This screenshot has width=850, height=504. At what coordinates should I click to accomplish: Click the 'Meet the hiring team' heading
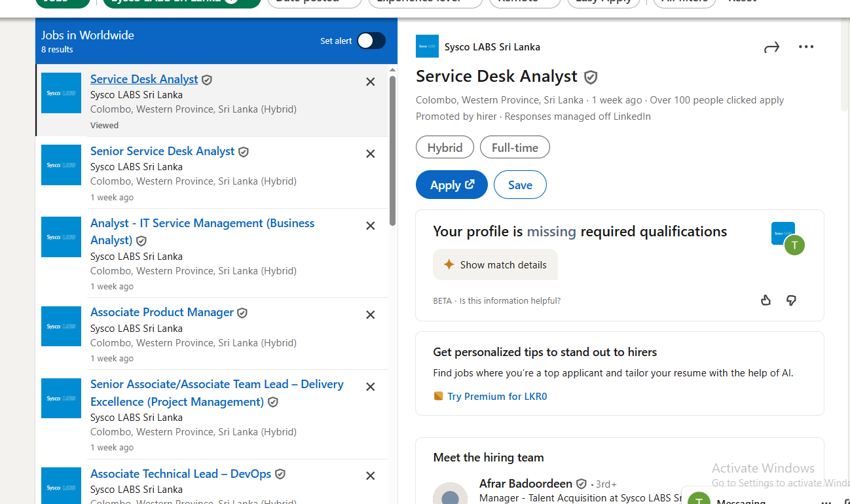pos(489,458)
